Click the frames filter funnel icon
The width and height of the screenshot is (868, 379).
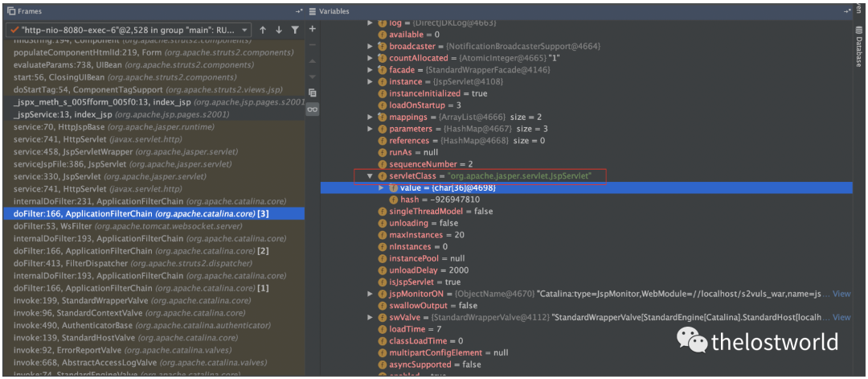pyautogui.click(x=295, y=30)
